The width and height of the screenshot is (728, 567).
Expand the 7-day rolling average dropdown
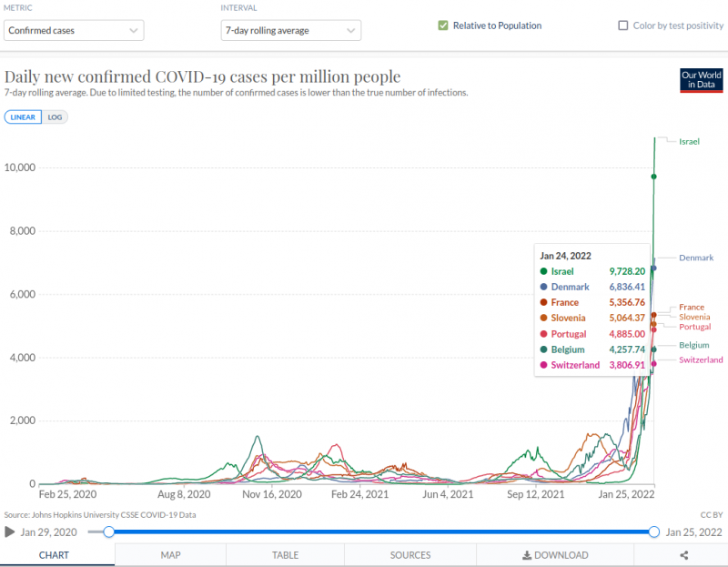pos(290,30)
